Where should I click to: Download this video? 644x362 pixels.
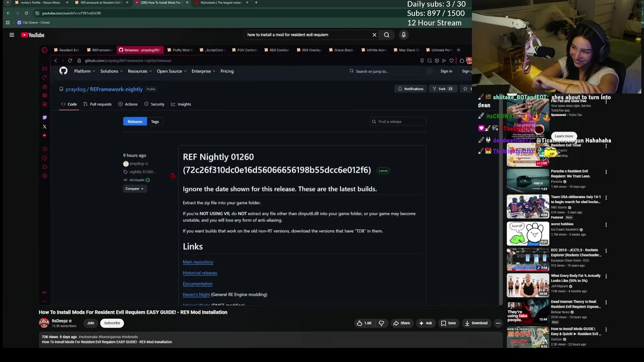click(476, 323)
